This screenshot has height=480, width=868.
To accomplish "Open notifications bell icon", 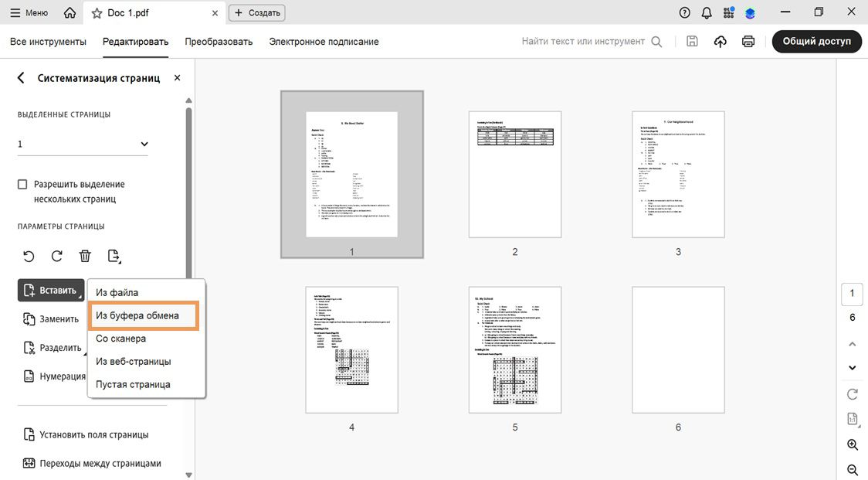I will 707,12.
